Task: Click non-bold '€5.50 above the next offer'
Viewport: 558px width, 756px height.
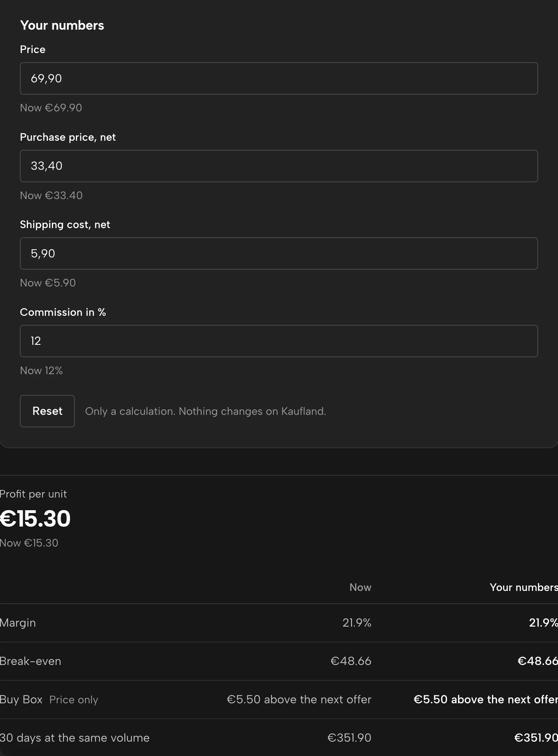Action: click(299, 699)
